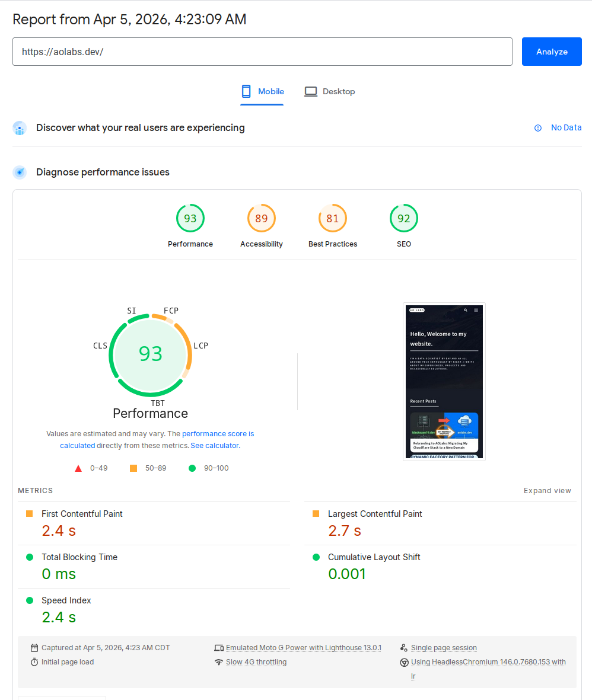The image size is (592, 700).
Task: Click the globe icon next to HeadlessChromium
Action: pos(405,661)
